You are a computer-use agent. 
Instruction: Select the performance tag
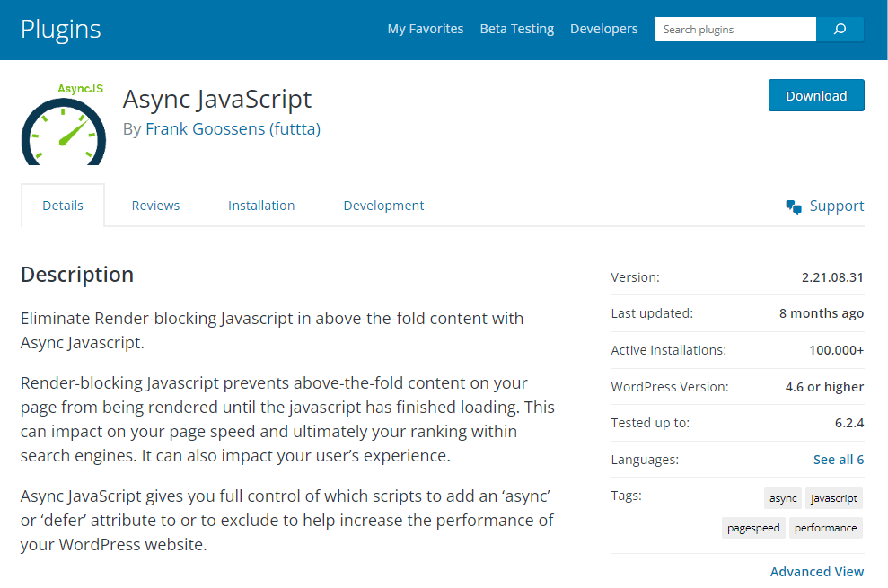[826, 527]
